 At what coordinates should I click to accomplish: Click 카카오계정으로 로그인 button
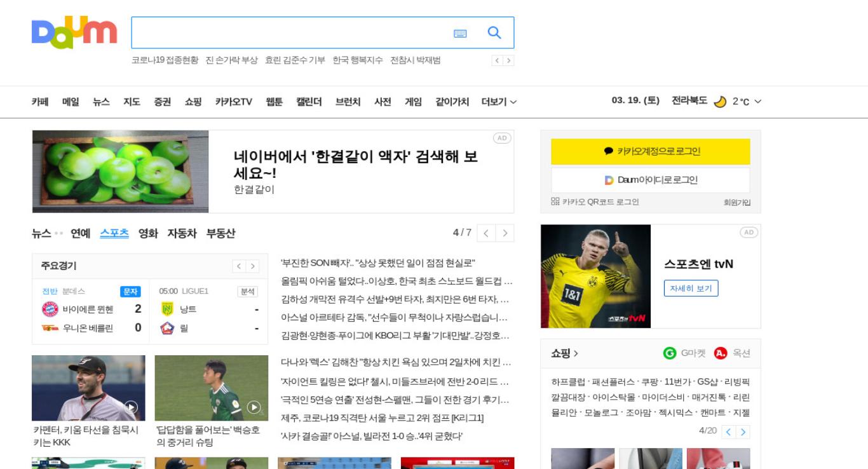pyautogui.click(x=651, y=151)
